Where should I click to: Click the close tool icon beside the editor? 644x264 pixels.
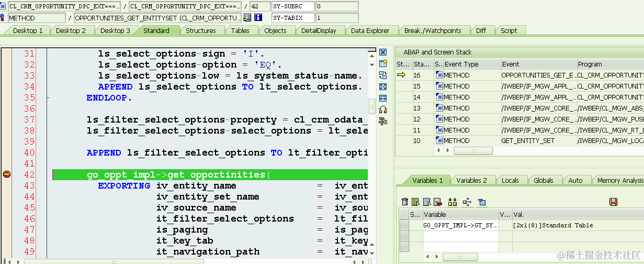pos(382,52)
